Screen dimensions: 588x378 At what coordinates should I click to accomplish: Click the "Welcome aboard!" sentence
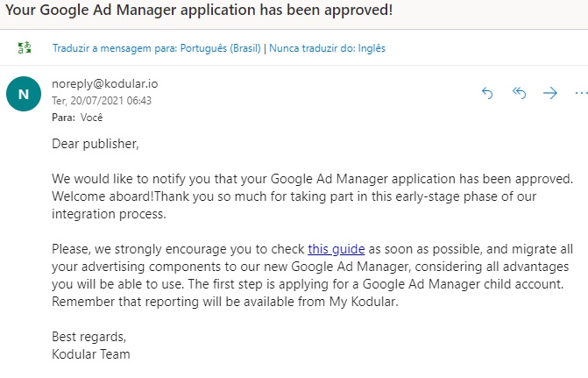click(103, 195)
